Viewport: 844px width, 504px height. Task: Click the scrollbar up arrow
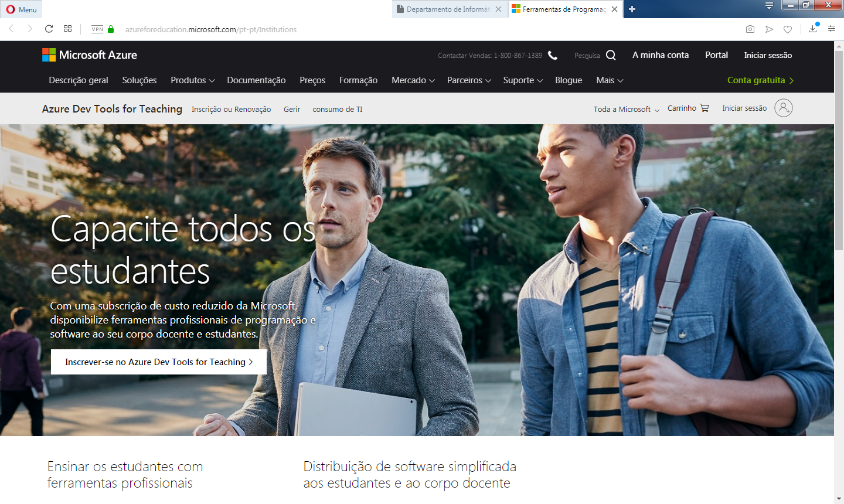point(839,46)
